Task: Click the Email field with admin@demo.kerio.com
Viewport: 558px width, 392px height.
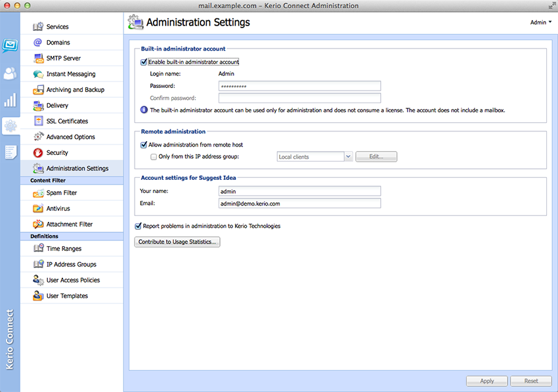Action: coord(299,204)
